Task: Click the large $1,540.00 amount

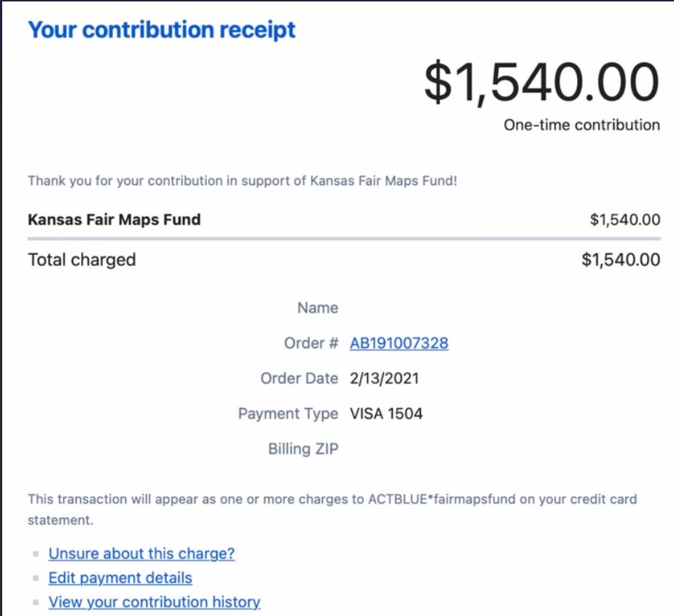Action: tap(541, 82)
